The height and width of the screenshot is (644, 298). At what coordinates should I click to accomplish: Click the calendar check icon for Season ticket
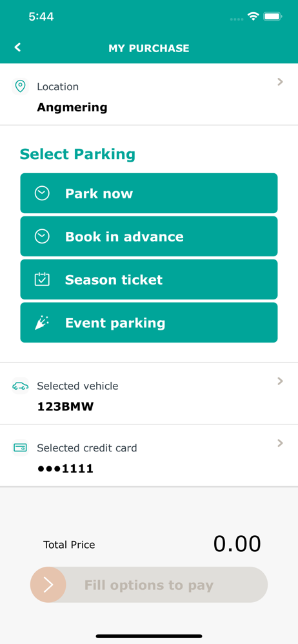click(42, 279)
